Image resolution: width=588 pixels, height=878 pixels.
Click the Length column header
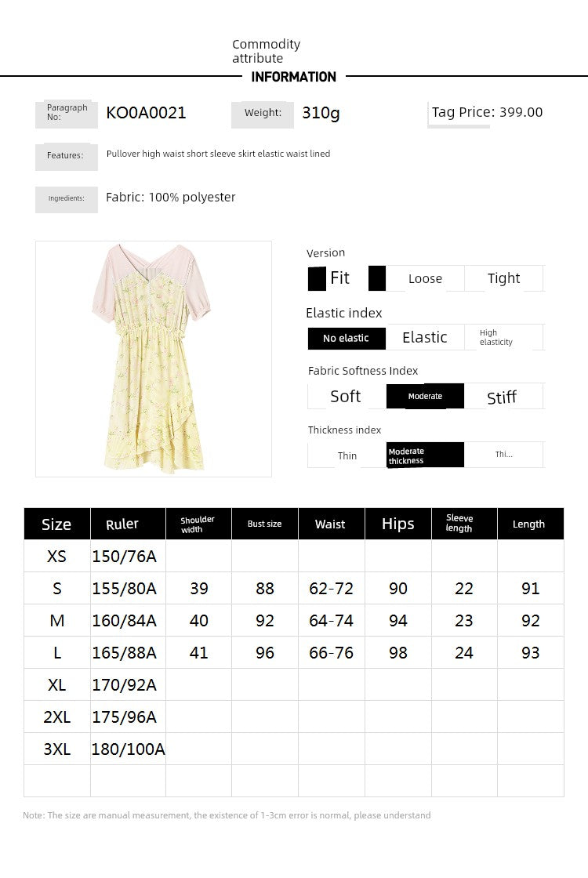[x=530, y=524]
